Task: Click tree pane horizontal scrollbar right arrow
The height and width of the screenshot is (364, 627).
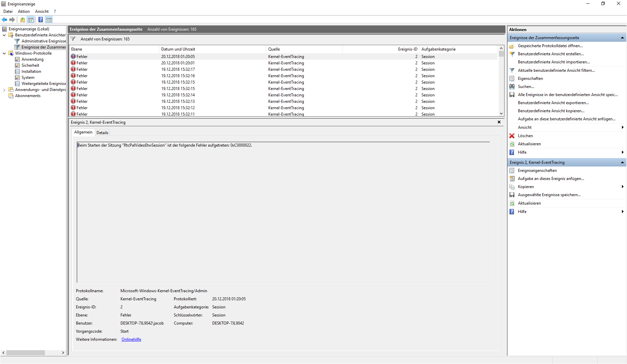Action: point(63,353)
